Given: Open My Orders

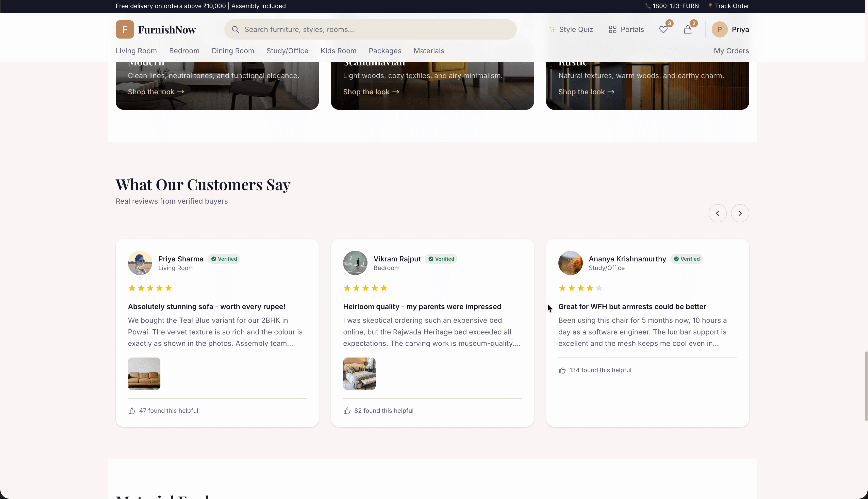Looking at the screenshot, I should (x=731, y=50).
